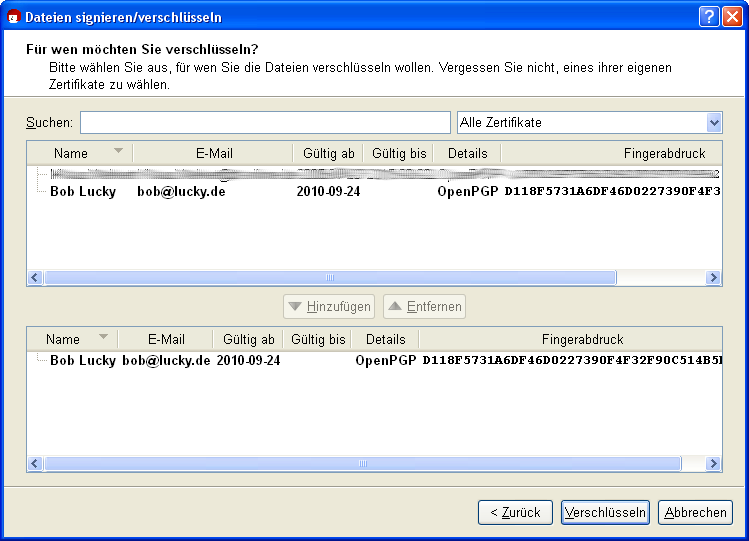749x541 pixels.
Task: Click the sort arrow in lower Name header
Action: tap(103, 338)
